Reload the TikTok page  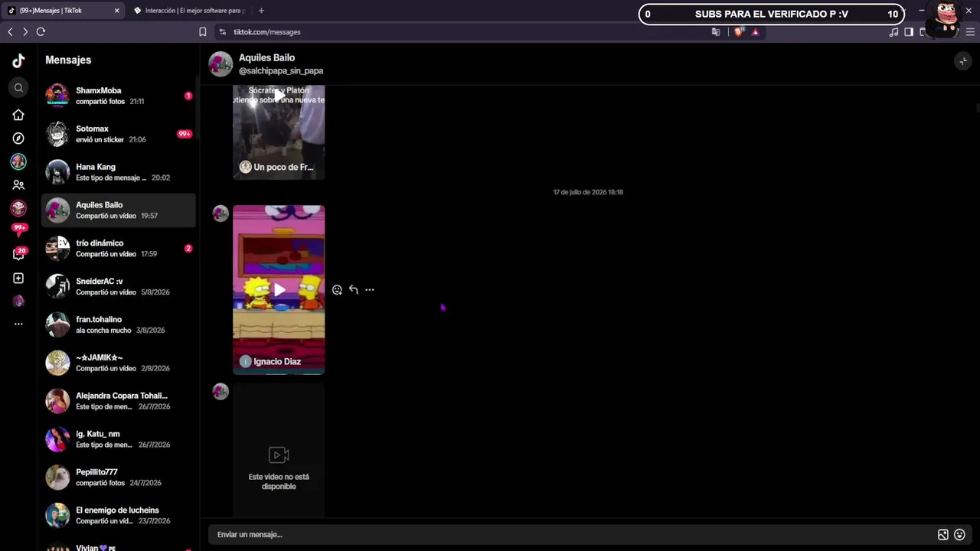(x=41, y=32)
